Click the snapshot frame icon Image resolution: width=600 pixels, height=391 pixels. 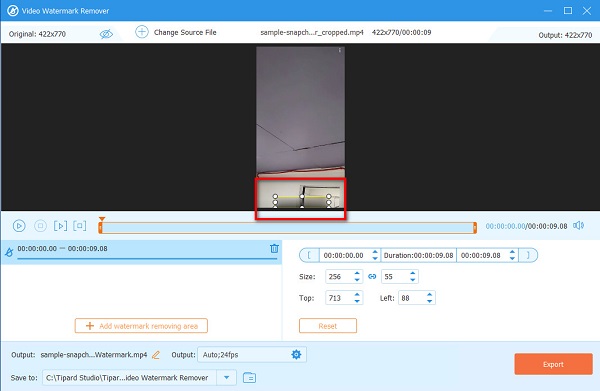coord(80,226)
